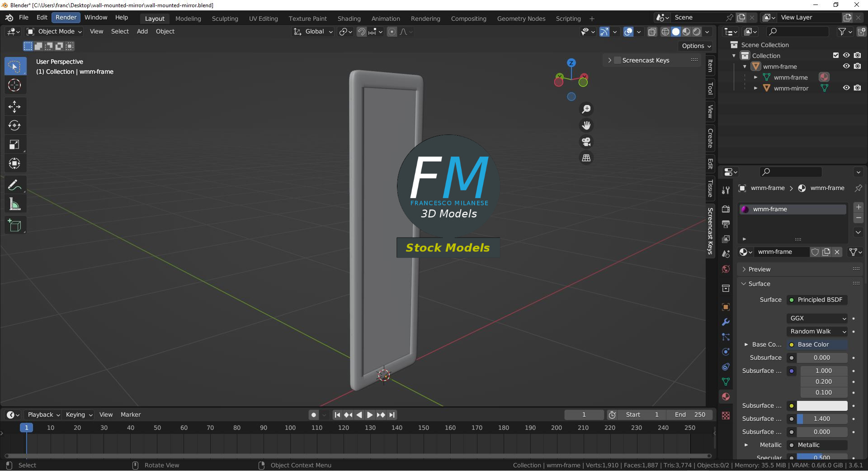Open the Modifier wrench properties tab

(726, 322)
